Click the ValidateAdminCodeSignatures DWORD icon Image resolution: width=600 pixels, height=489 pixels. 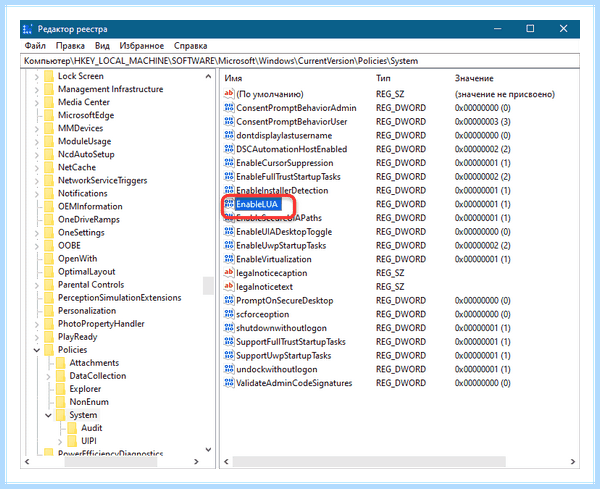229,383
